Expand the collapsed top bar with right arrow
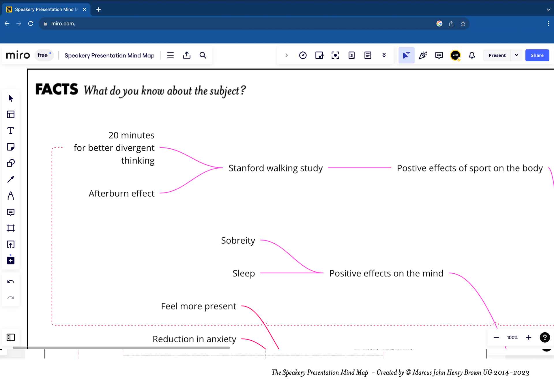 coord(287,55)
